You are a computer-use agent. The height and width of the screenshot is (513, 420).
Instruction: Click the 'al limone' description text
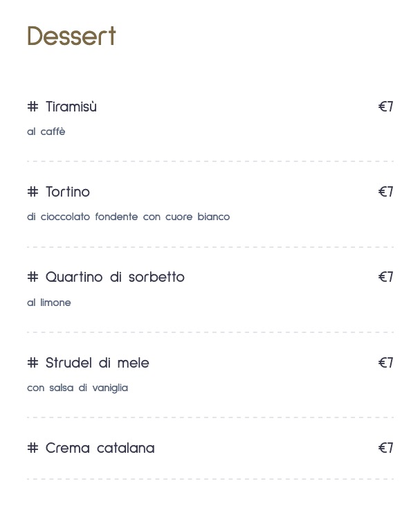pyautogui.click(x=49, y=303)
